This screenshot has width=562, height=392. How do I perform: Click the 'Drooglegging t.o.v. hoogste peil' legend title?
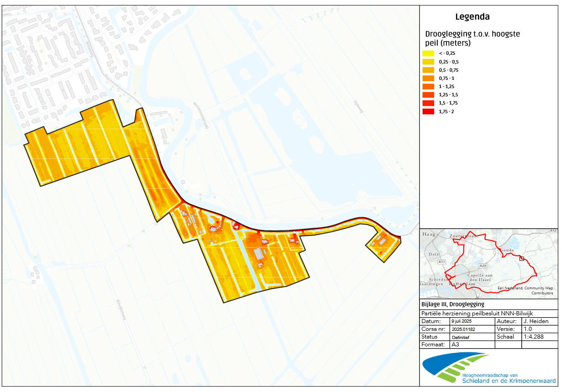(x=472, y=38)
